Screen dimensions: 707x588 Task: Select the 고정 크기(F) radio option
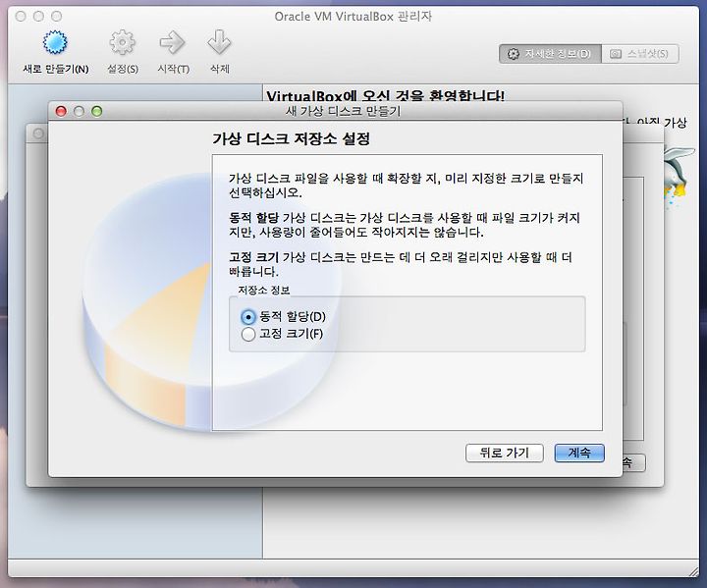248,335
